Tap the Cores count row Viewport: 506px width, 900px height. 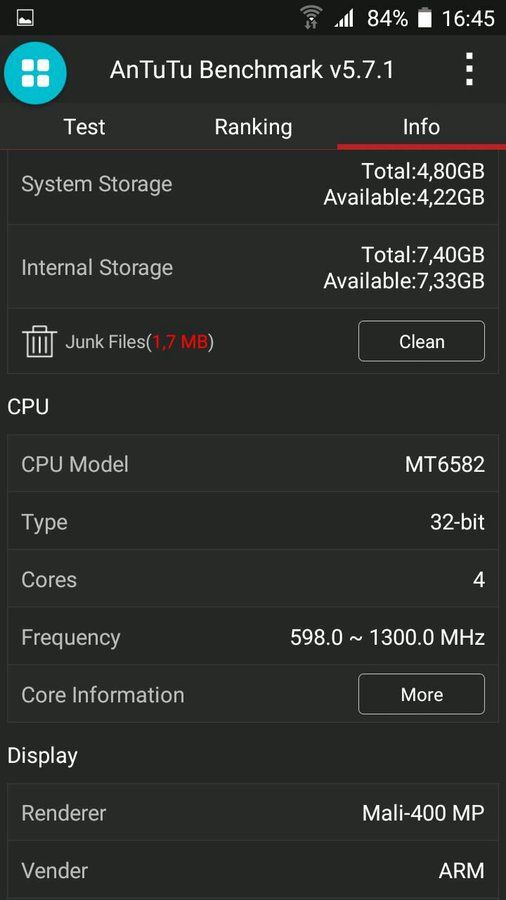(x=253, y=579)
